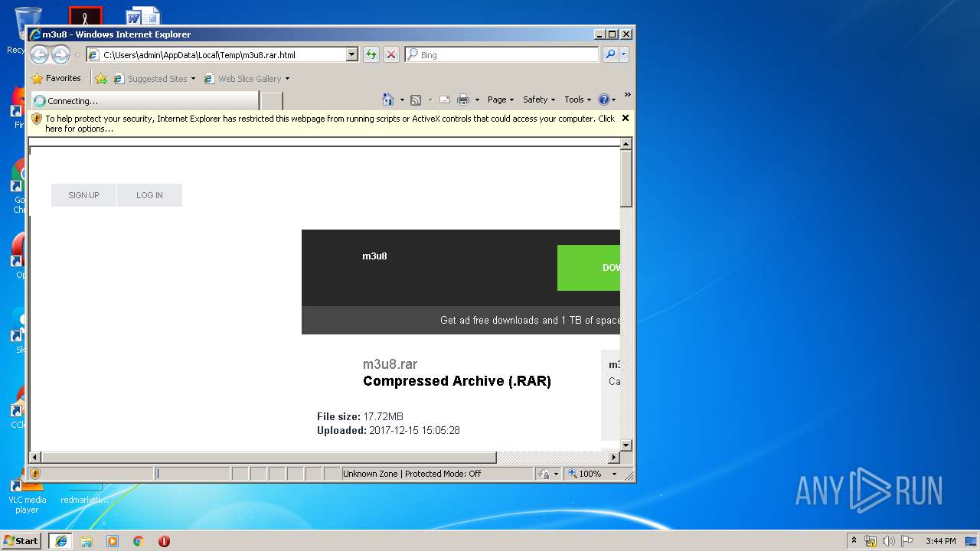Click the SIGN UP button
This screenshot has width=980, height=551.
[83, 195]
